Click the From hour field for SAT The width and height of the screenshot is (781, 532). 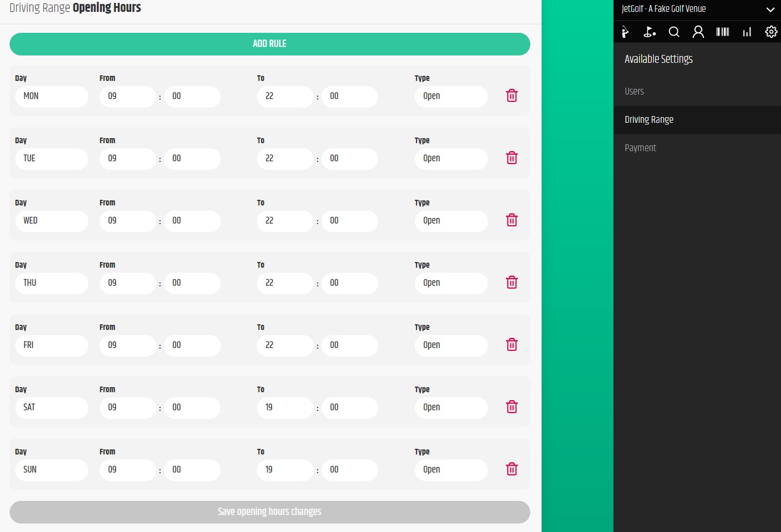127,407
